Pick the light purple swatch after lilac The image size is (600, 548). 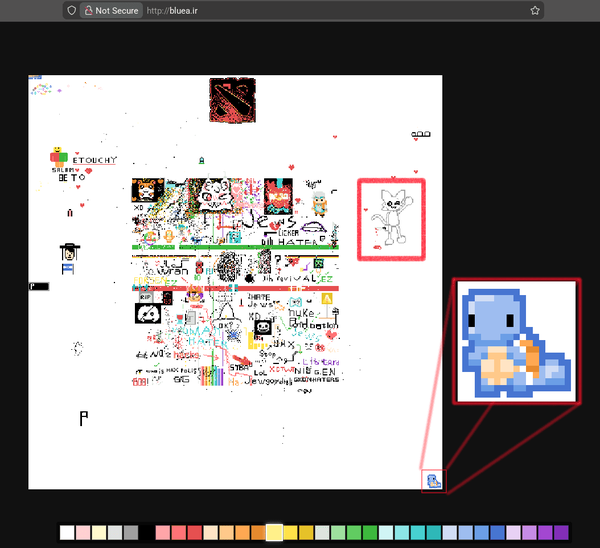[x=529, y=532]
